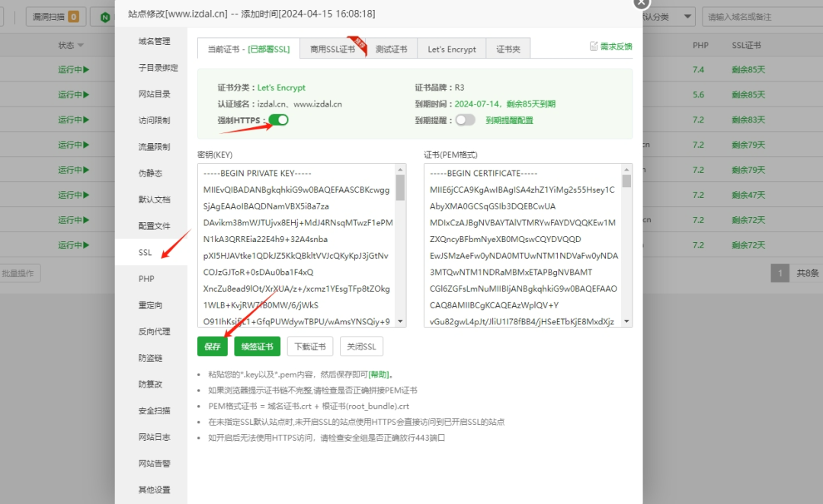
Task: Open 伪静态 in the sidebar
Action: (x=151, y=173)
